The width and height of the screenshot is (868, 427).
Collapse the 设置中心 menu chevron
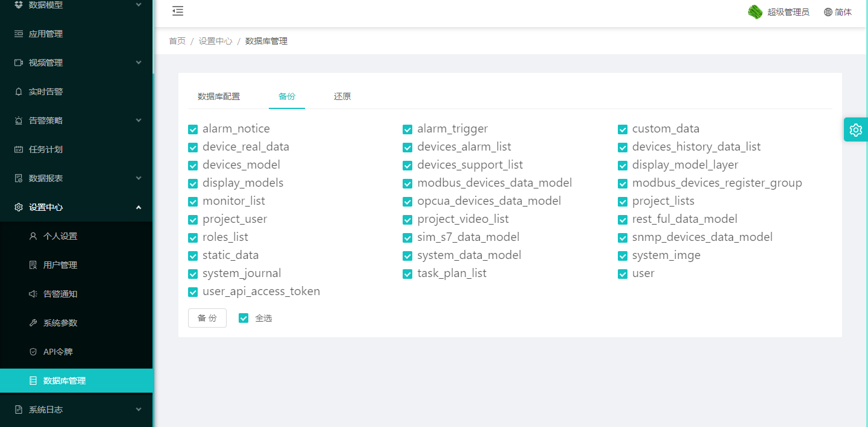pyautogui.click(x=138, y=207)
